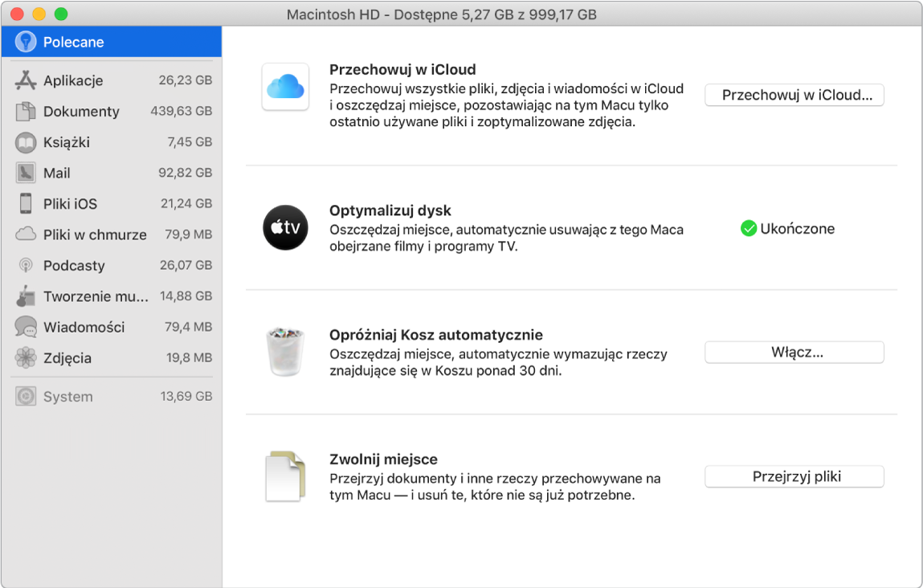The height and width of the screenshot is (588, 923).
Task: Open the Mail stamp icon in sidebar
Action: (x=24, y=173)
